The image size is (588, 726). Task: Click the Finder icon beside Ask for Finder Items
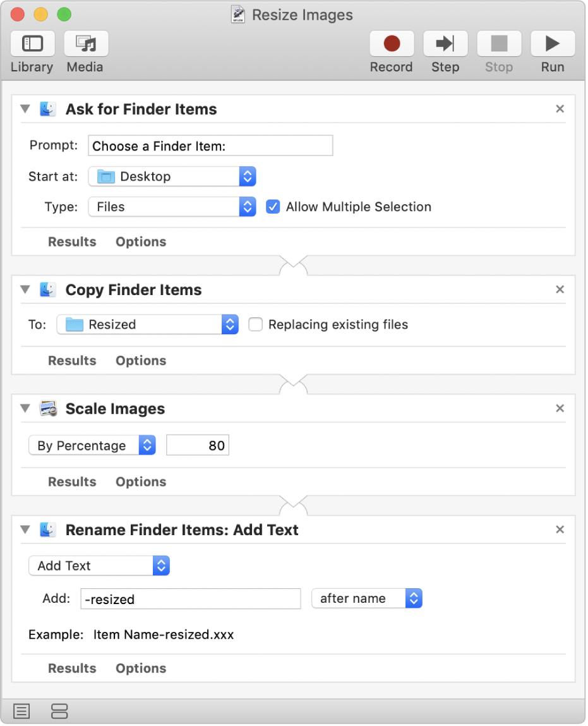click(x=48, y=109)
